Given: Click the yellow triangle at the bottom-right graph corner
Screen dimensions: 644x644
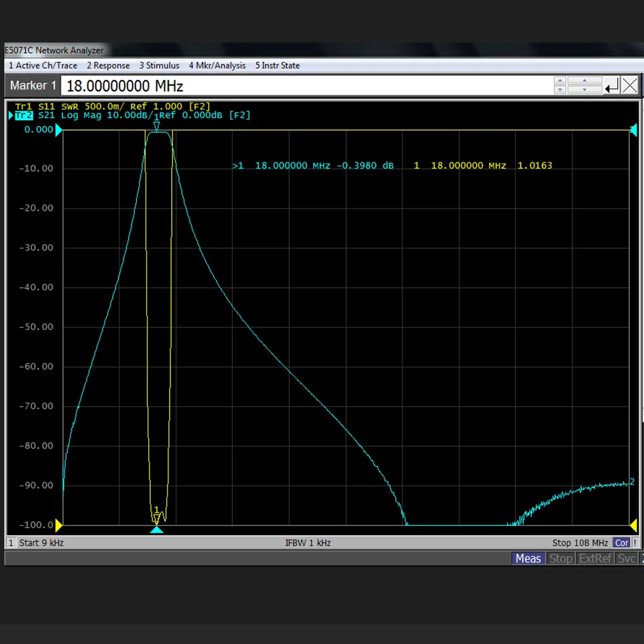Looking at the screenshot, I should pyautogui.click(x=633, y=525).
